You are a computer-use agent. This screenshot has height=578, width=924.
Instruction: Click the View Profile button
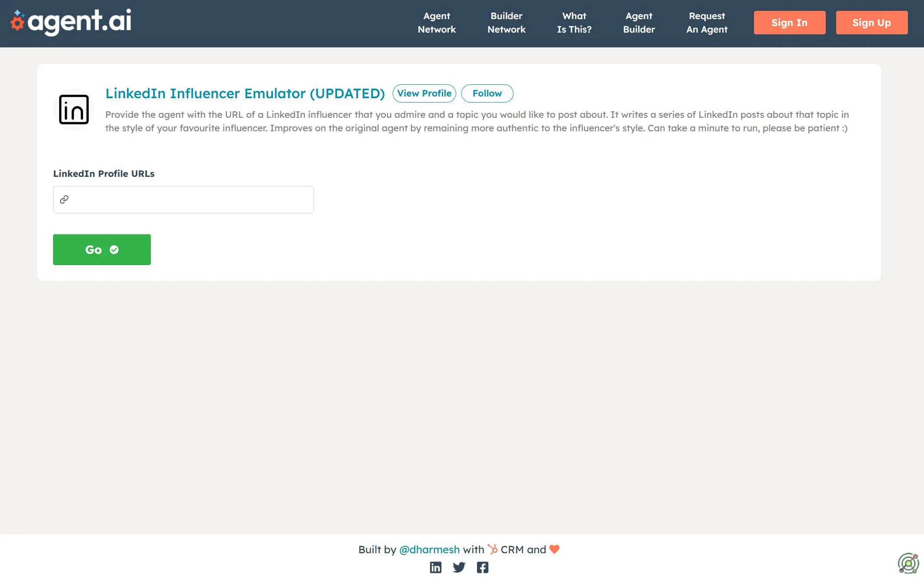click(x=424, y=93)
